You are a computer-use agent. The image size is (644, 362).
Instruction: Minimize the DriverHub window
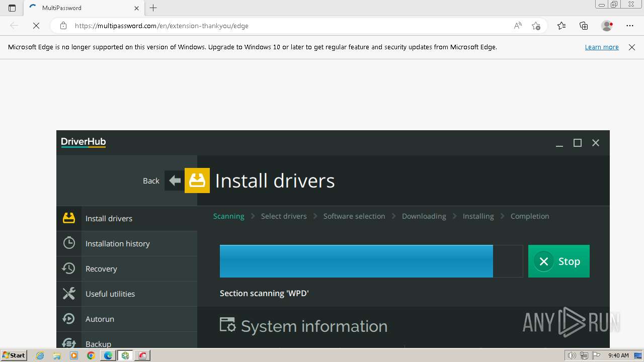tap(559, 143)
